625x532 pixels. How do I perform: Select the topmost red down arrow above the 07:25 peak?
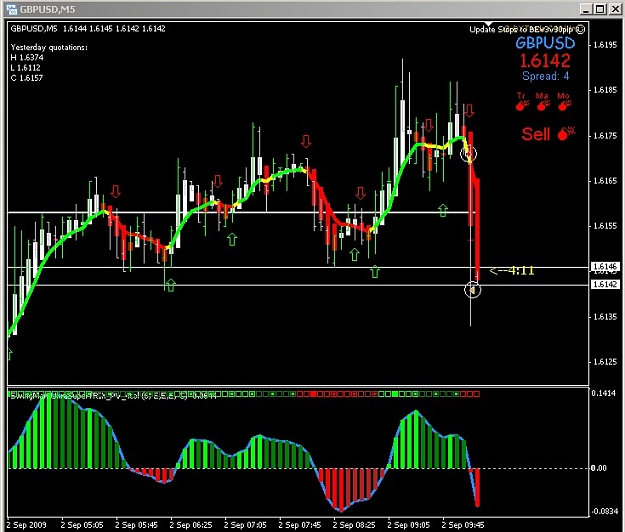[306, 141]
